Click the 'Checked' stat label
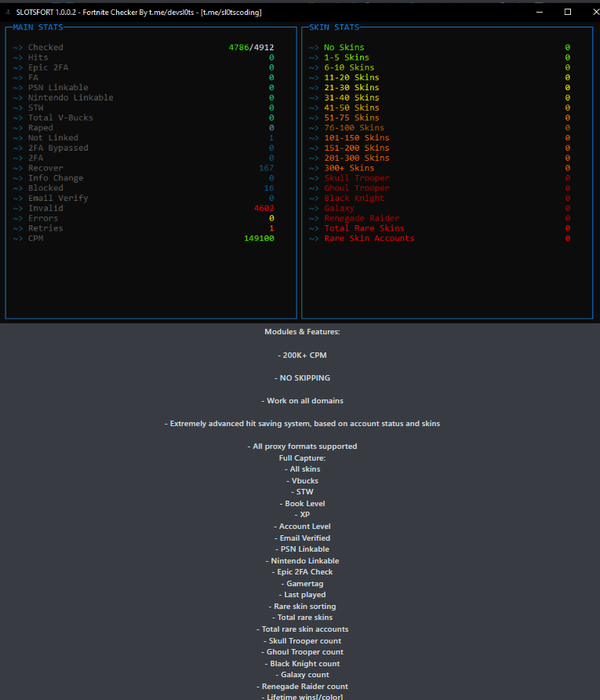The height and width of the screenshot is (700, 600). [45, 47]
